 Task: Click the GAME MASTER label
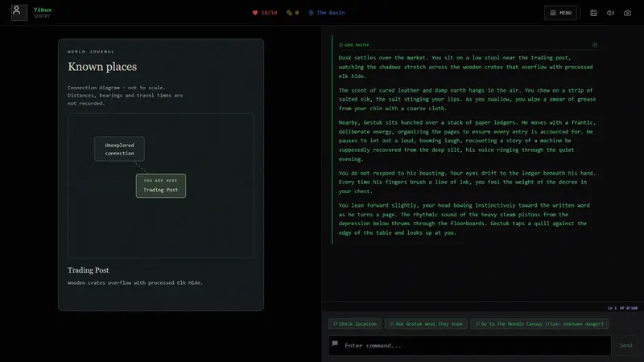[357, 45]
